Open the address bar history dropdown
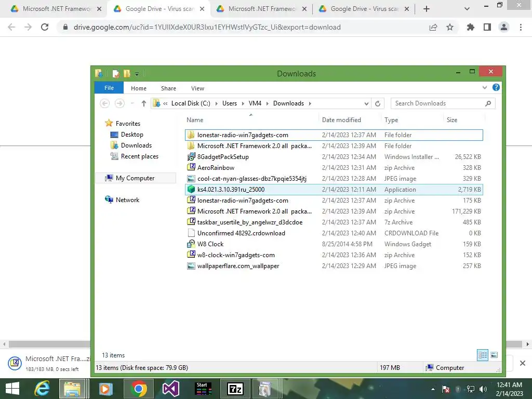The image size is (532, 399). [366, 103]
